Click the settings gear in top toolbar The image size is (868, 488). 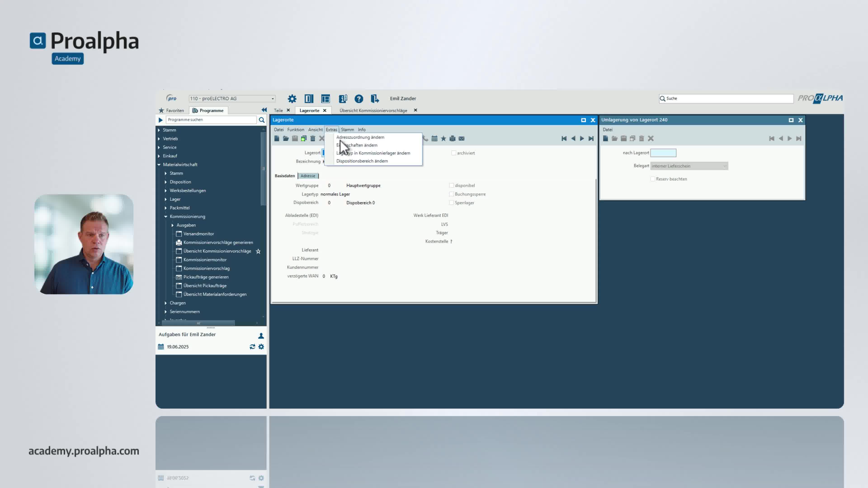coord(292,99)
